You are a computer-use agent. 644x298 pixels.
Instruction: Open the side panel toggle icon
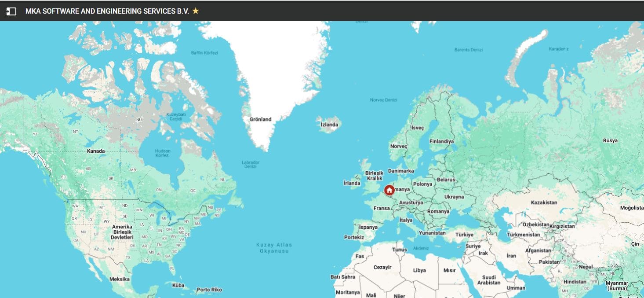click(11, 11)
